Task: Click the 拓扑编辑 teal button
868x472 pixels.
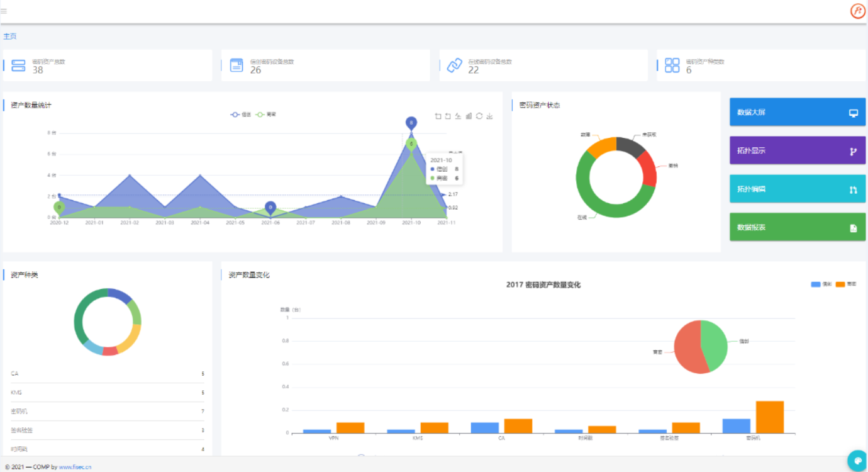Action: coord(797,189)
